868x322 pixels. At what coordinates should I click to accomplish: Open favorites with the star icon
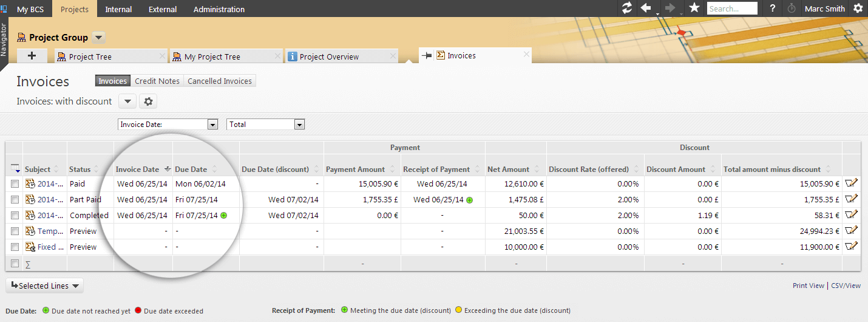[694, 9]
